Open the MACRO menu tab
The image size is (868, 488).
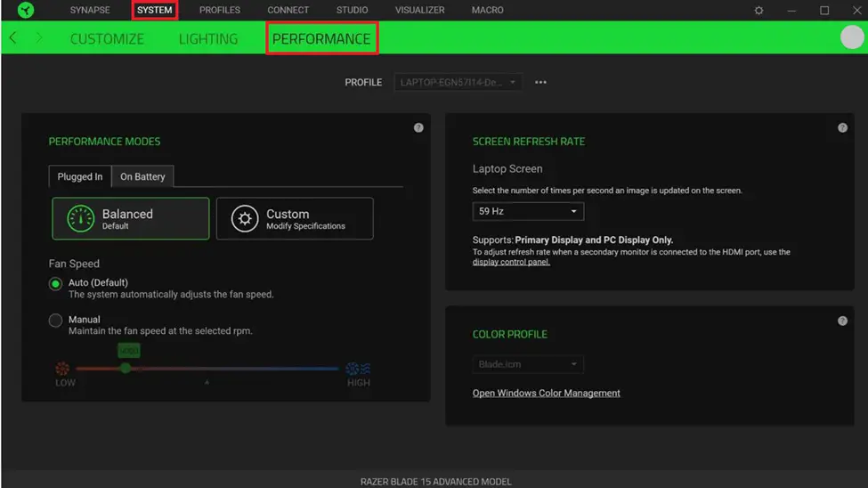pos(487,10)
